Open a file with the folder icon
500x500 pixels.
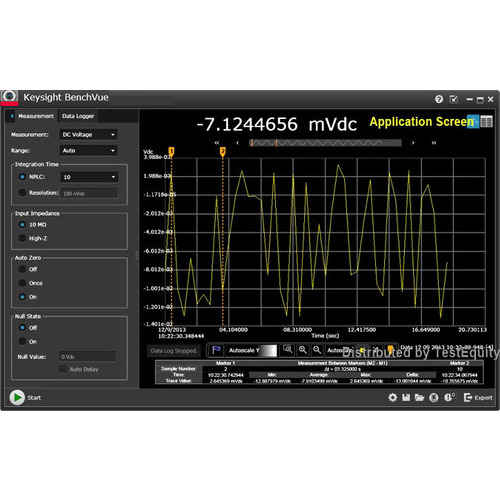pos(419,397)
